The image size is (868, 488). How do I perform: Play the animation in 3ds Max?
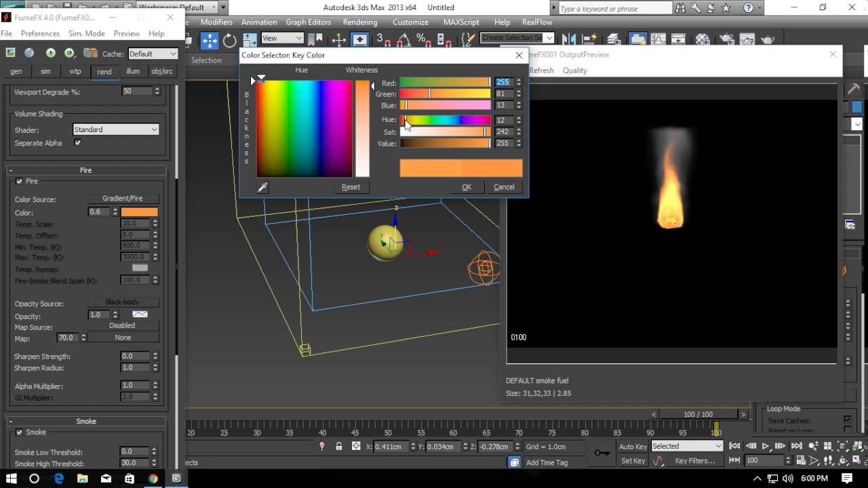pos(765,446)
